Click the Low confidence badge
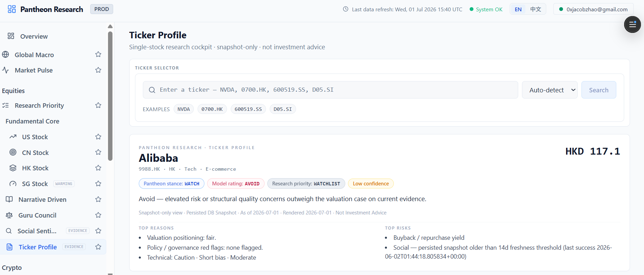 coord(371,184)
